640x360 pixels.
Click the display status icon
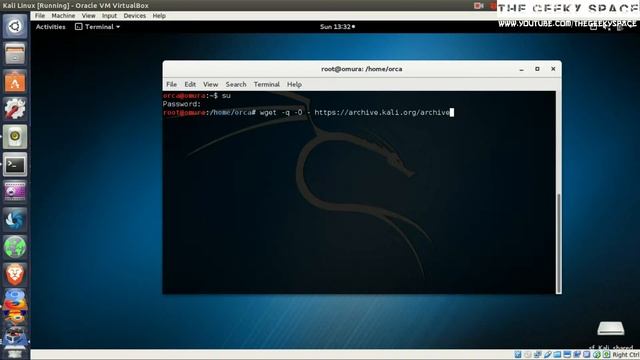click(x=567, y=355)
